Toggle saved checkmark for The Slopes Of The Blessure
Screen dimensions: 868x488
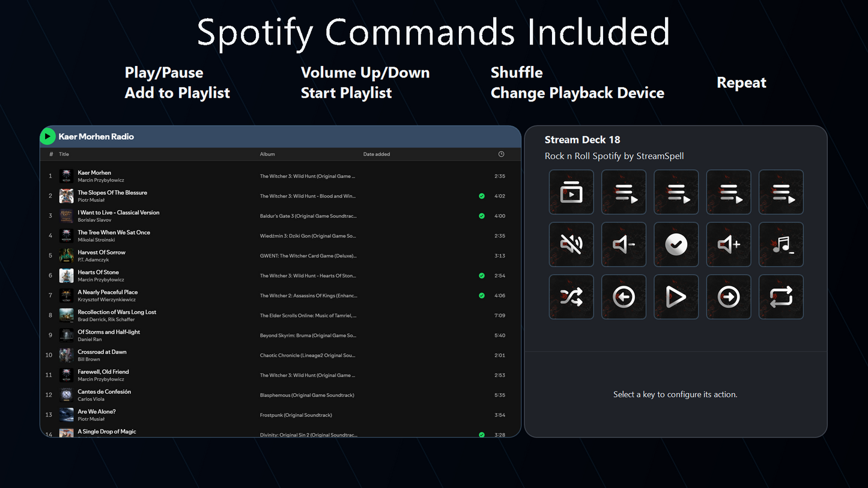(x=482, y=196)
